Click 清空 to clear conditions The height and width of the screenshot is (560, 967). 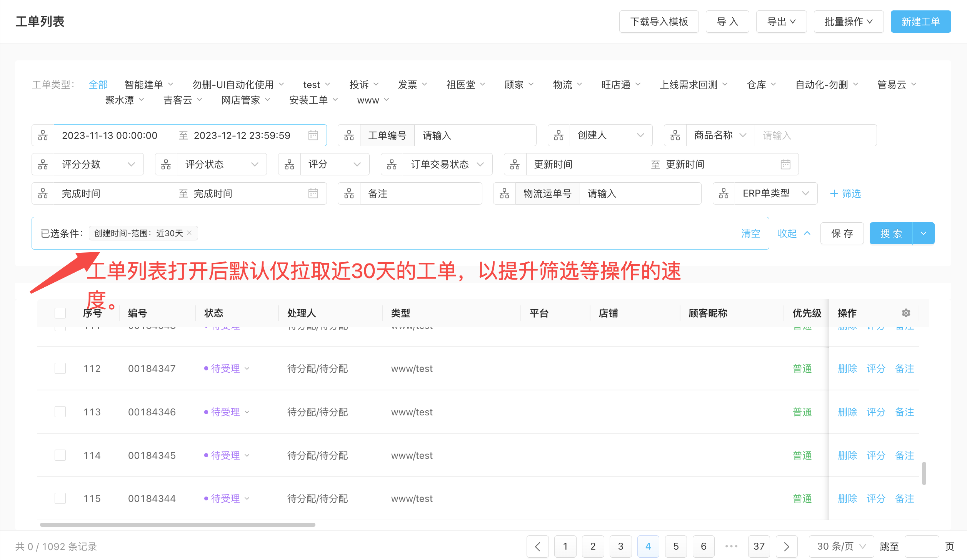coord(751,233)
